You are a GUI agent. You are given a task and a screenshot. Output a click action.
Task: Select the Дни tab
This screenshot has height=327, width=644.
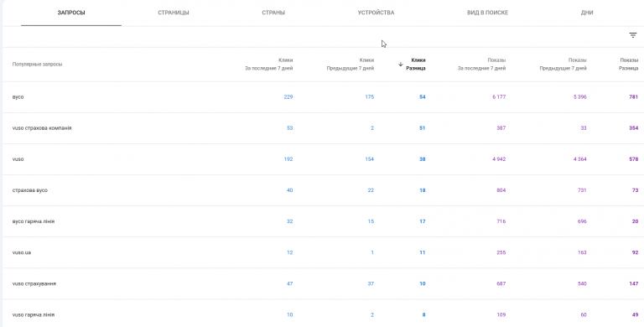[x=587, y=13]
